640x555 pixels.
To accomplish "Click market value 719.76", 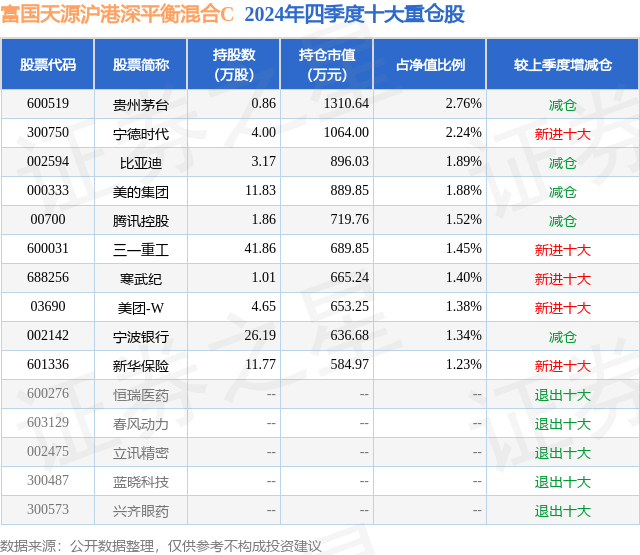I will [x=349, y=220].
